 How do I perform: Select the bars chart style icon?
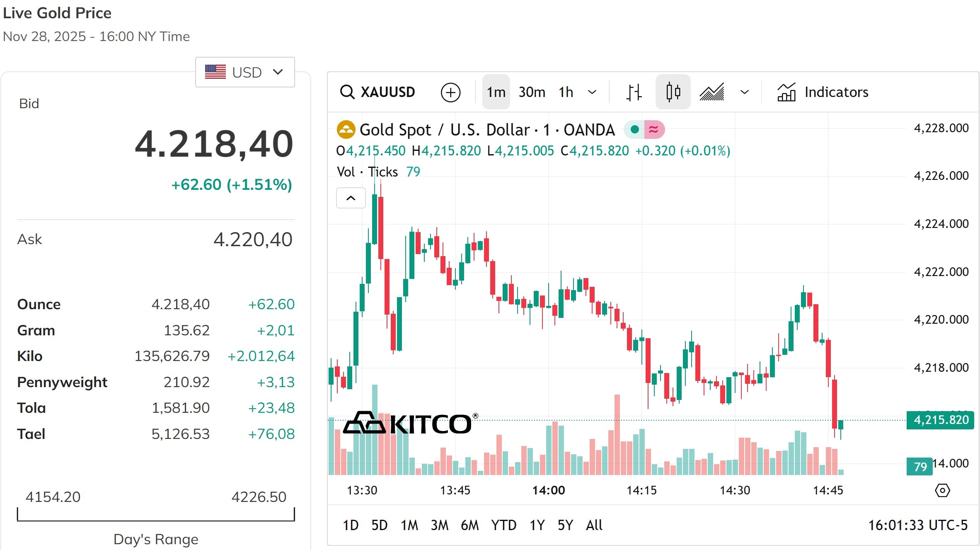coord(634,92)
